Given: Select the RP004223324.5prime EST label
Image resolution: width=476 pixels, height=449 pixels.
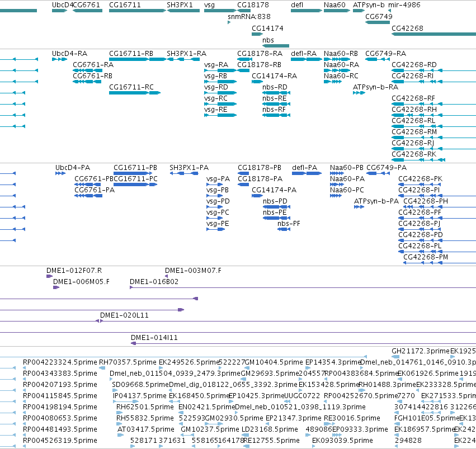Looking at the screenshot, I should [x=60, y=362].
